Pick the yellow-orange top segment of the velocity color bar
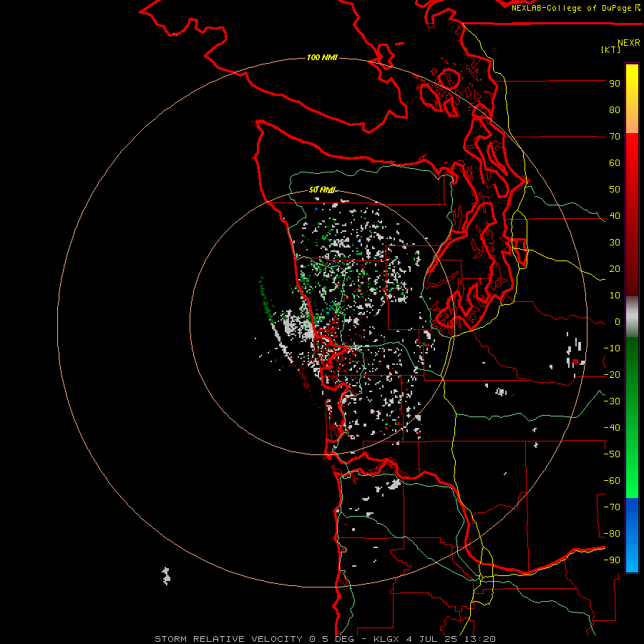644x644 pixels. [632, 99]
